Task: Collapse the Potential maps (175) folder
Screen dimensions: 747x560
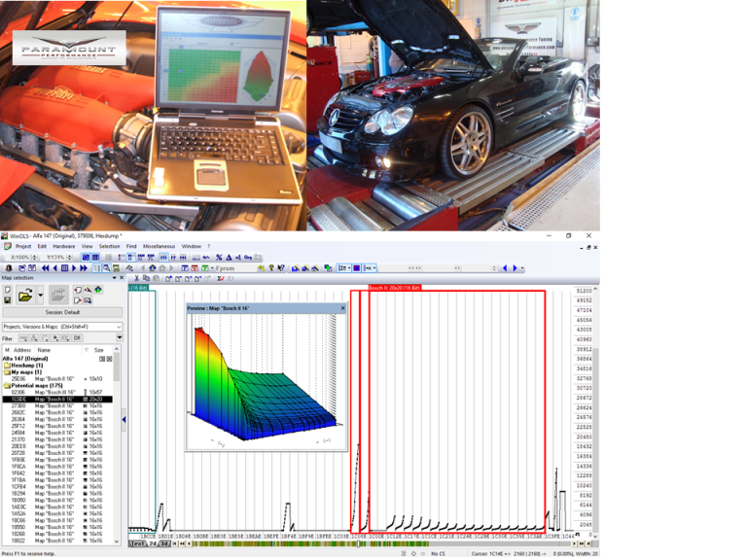Action: pyautogui.click(x=7, y=386)
